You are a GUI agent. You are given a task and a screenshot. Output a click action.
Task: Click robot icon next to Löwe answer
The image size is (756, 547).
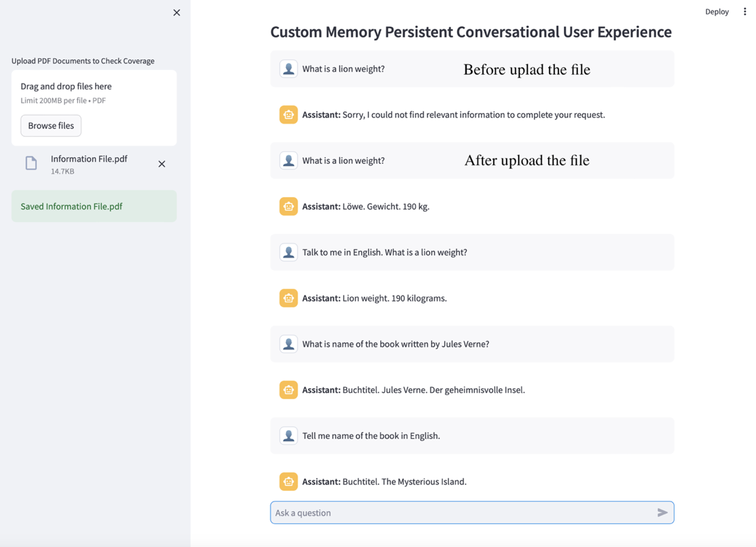[x=289, y=207]
